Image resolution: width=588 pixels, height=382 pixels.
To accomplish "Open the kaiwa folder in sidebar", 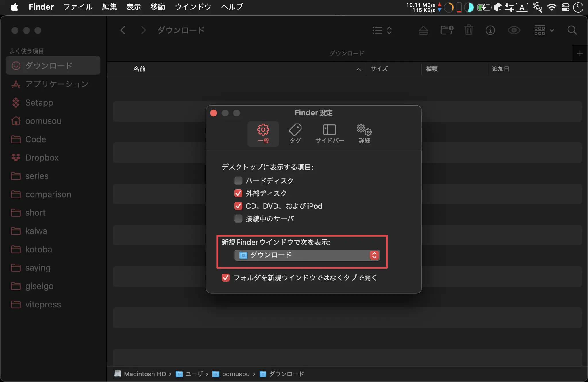I will point(53,231).
